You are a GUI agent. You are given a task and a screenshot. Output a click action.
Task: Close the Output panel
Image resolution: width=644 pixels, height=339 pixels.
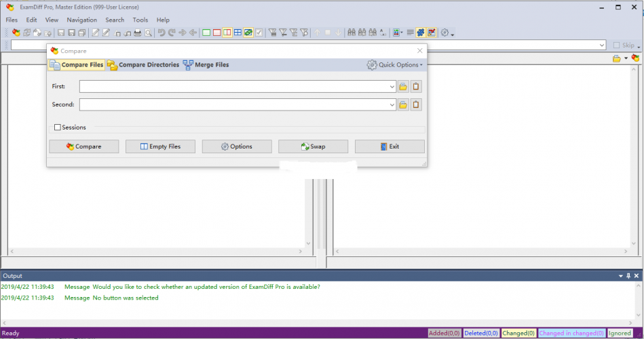[x=637, y=276]
